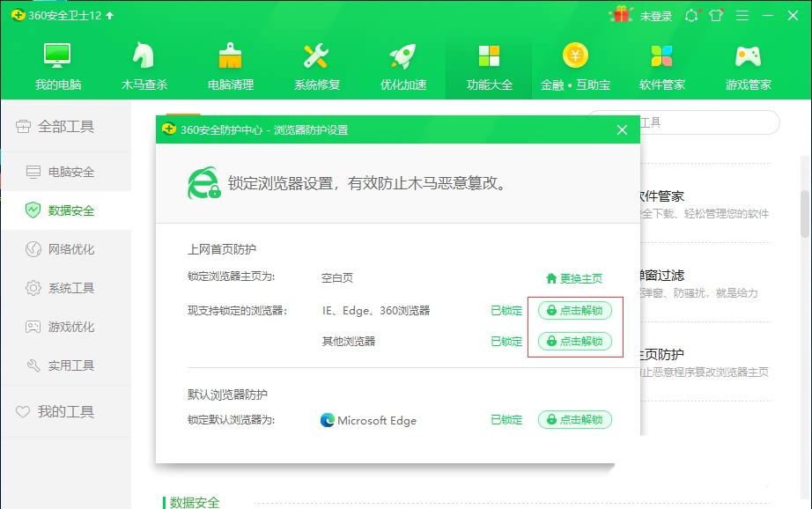Open 游戏管家 gamepad icon
This screenshot has height=509, width=812.
749,56
